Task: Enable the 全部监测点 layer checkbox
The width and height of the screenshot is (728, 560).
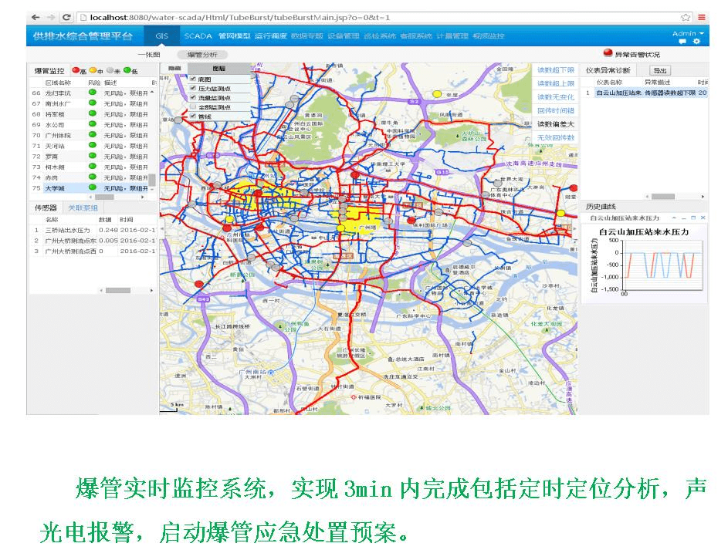Action: click(x=193, y=107)
